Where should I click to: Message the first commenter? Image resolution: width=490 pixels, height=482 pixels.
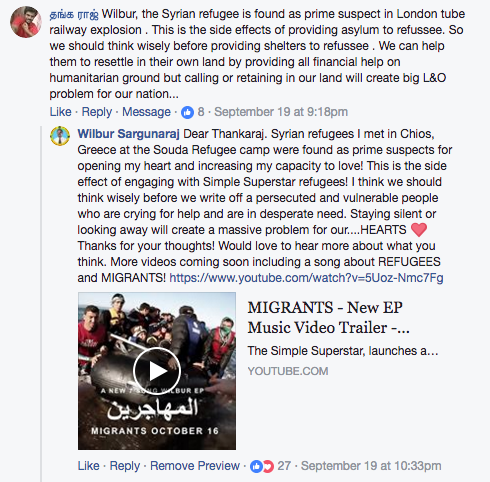click(x=146, y=112)
